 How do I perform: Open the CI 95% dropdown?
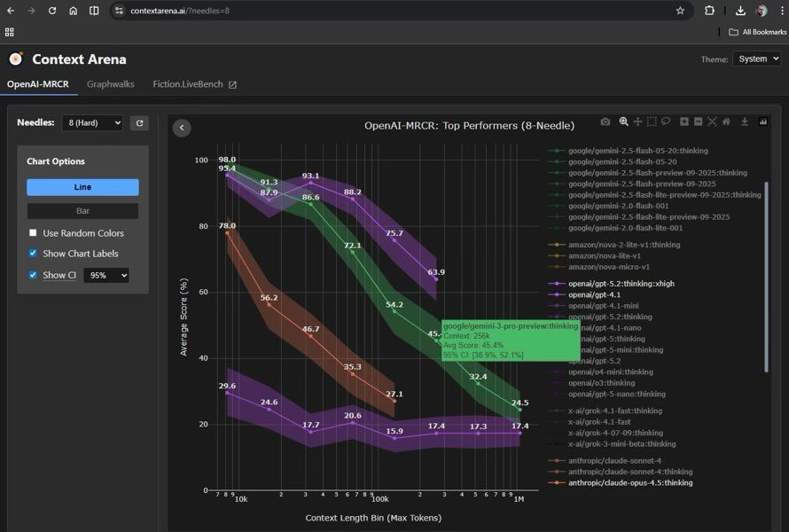106,276
